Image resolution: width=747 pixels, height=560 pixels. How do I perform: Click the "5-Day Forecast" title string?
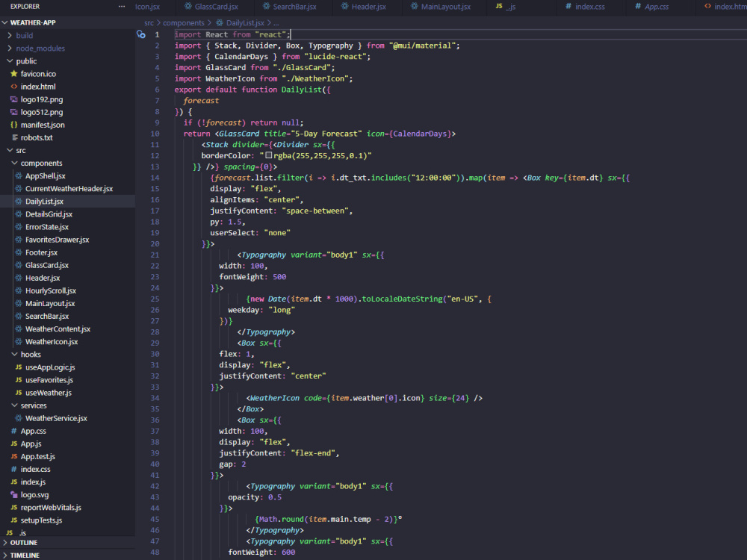point(326,134)
